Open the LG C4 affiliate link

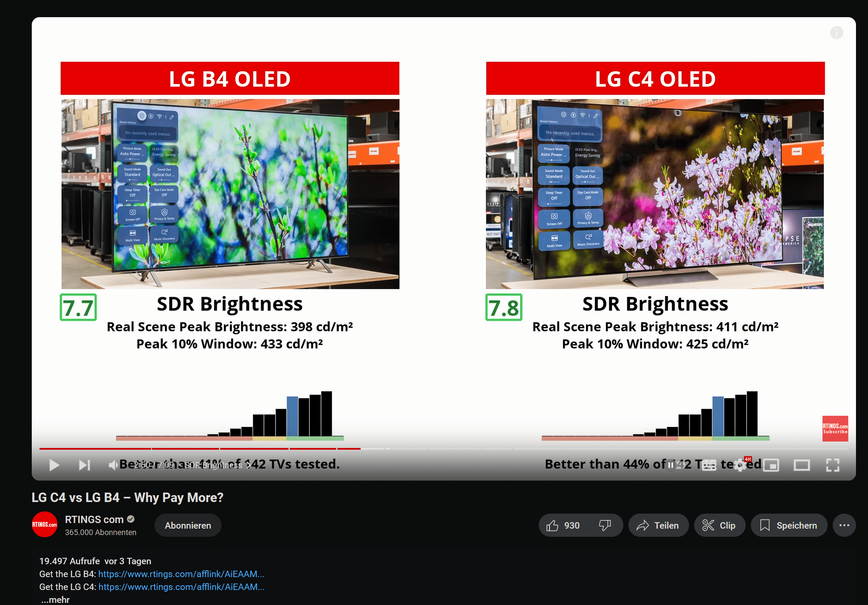182,587
